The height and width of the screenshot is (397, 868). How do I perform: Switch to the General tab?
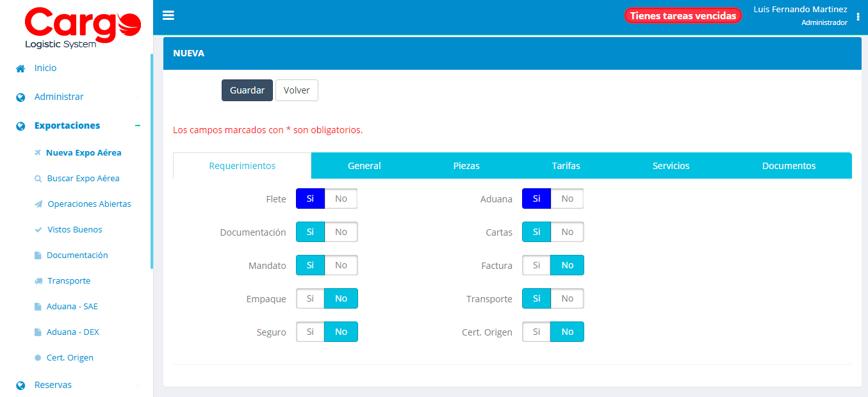click(364, 165)
